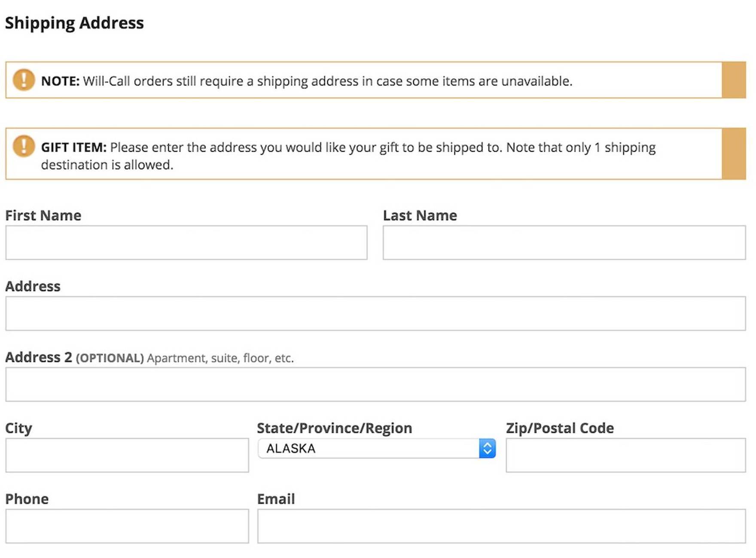This screenshot has width=756, height=558.
Task: Click the First Name label
Action: (43, 215)
